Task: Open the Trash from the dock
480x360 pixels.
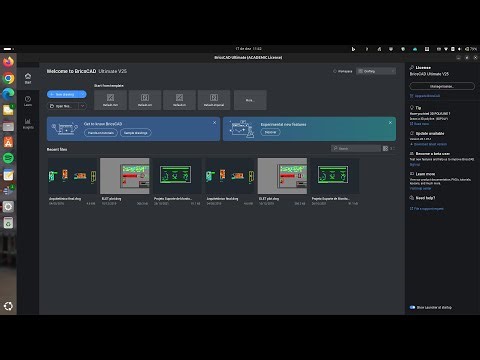Action: tap(8, 223)
